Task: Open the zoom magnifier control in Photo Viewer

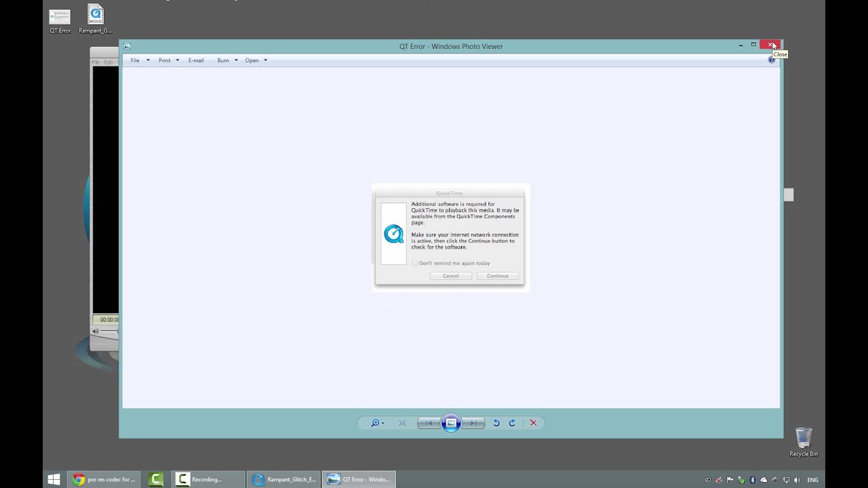Action: click(x=377, y=423)
